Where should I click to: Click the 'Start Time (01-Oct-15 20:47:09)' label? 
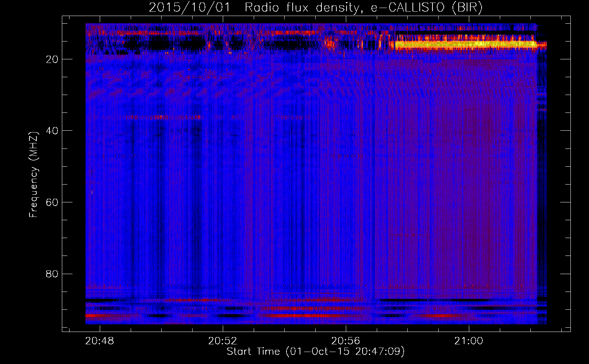(x=316, y=352)
